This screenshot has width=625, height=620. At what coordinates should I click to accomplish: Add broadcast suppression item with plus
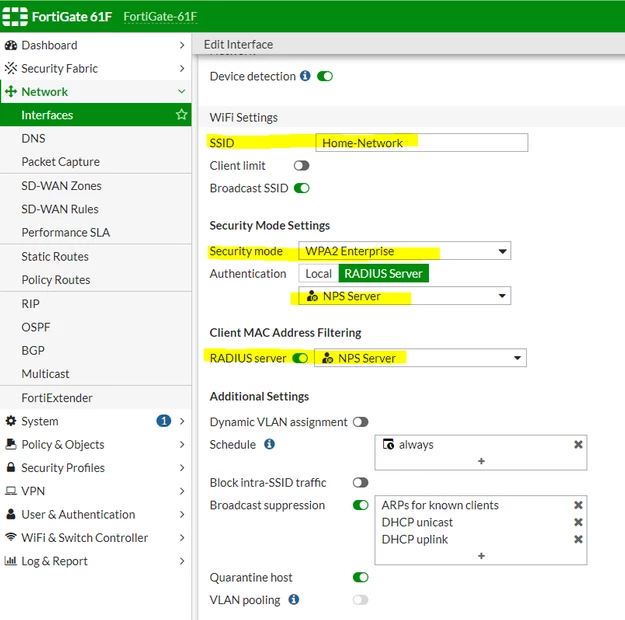tap(481, 555)
